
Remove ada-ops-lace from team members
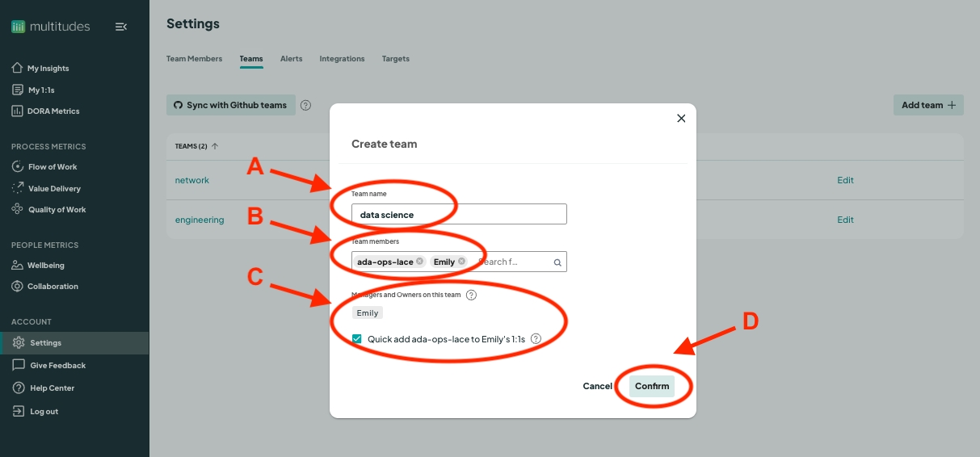point(419,262)
